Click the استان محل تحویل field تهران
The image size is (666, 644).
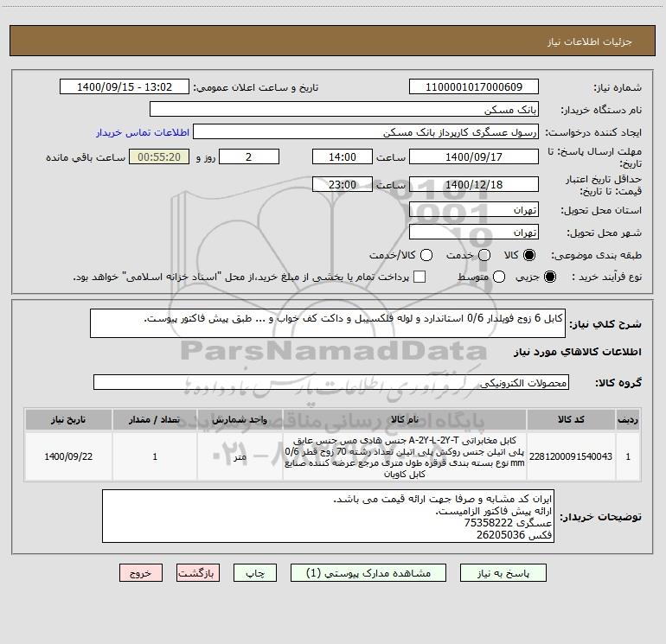point(474,210)
